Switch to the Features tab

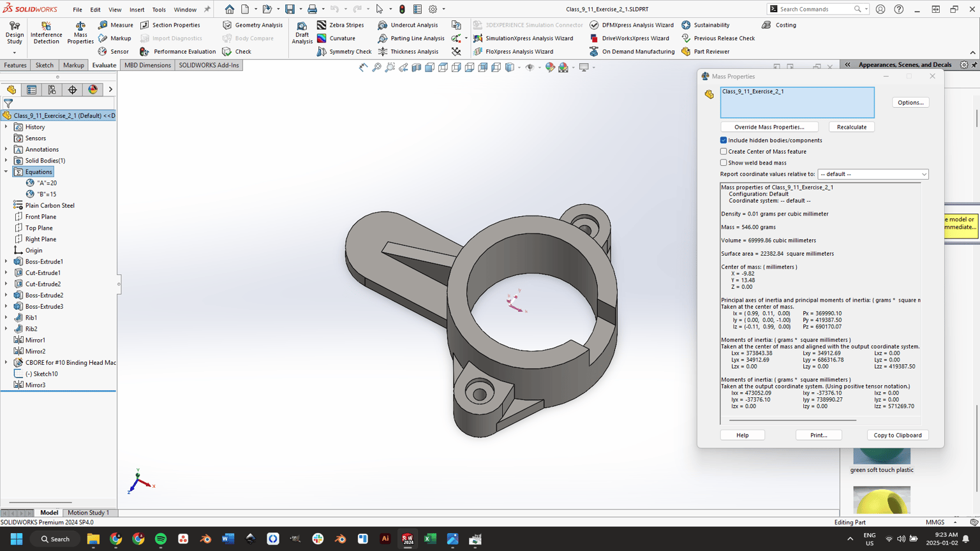15,65
